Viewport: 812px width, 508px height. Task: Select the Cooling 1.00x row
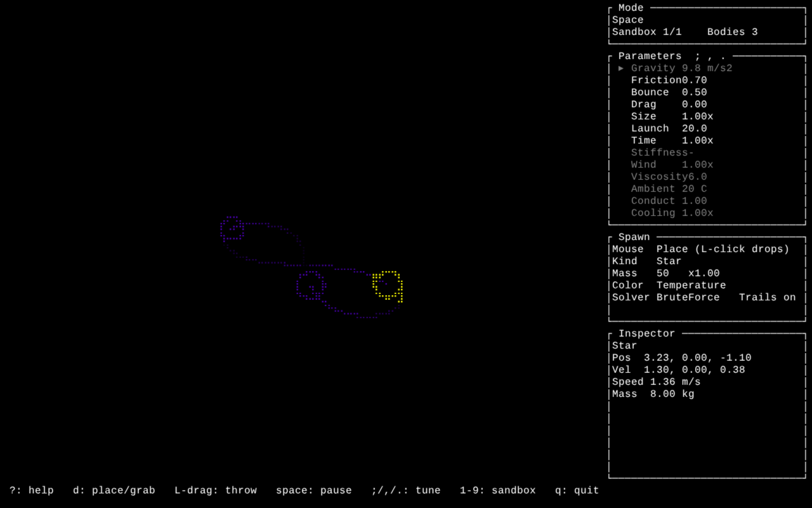(672, 213)
